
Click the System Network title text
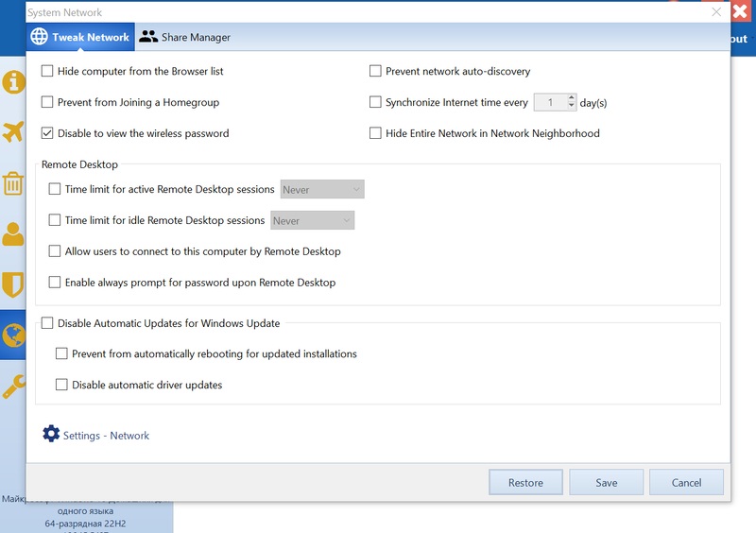[64, 12]
